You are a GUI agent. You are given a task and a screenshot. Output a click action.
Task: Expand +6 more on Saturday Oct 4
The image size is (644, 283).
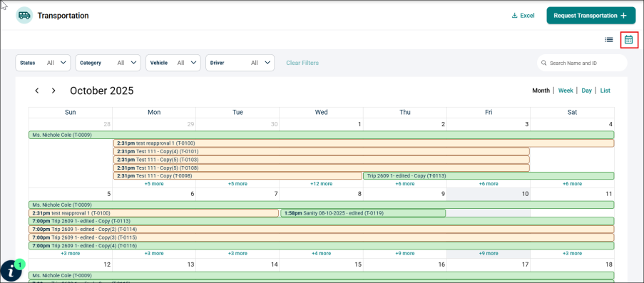click(572, 184)
